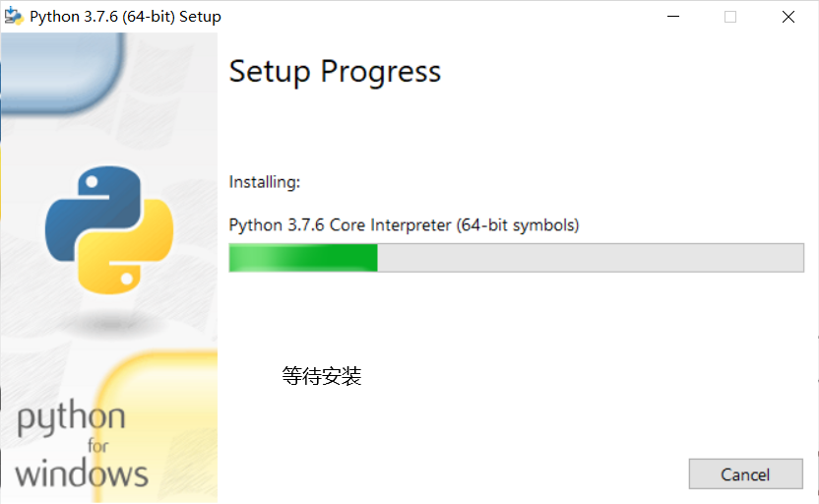Image resolution: width=819 pixels, height=504 pixels.
Task: Click the Cancel button
Action: click(744, 474)
